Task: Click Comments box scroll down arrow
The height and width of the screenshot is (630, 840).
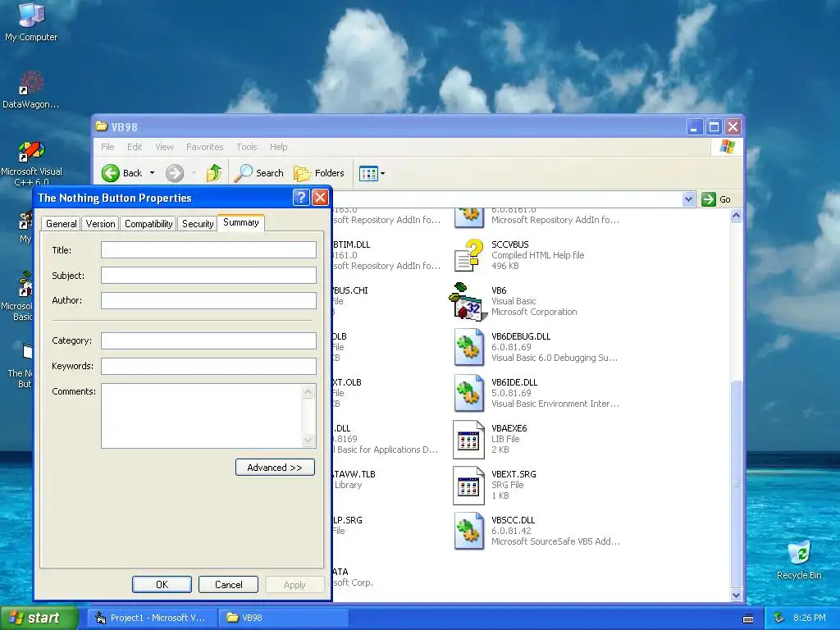Action: (x=308, y=441)
